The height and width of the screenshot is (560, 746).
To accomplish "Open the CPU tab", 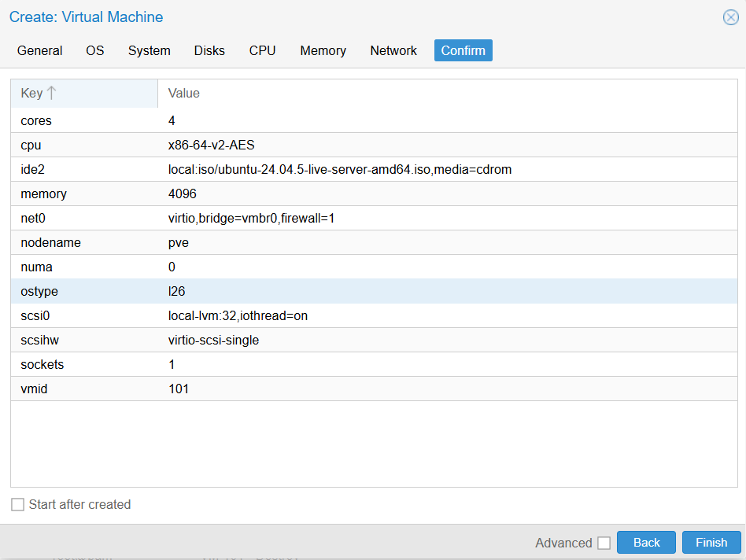I will click(x=262, y=50).
